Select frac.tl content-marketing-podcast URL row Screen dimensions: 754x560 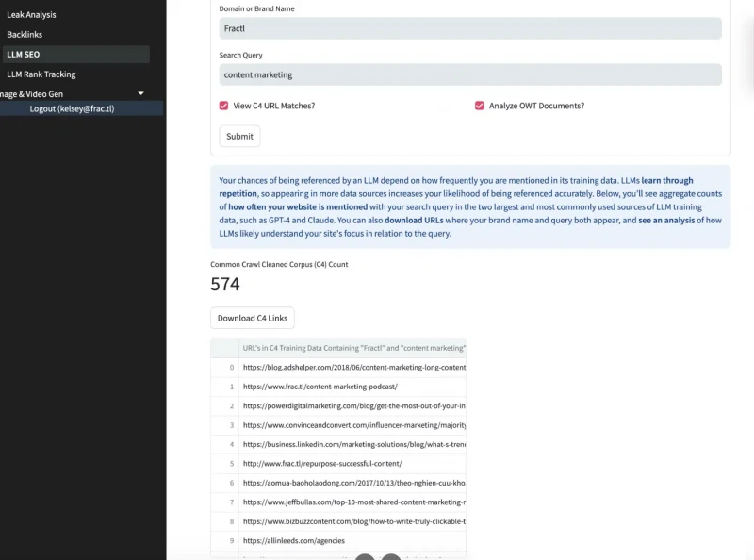pyautogui.click(x=352, y=387)
